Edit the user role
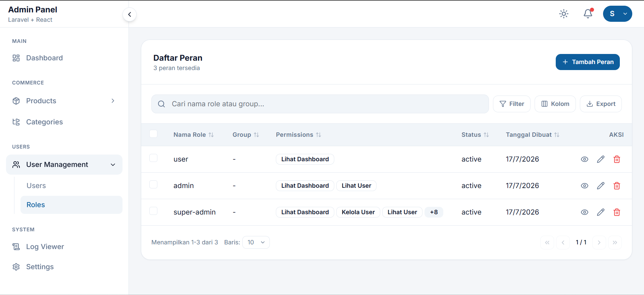644x295 pixels. pyautogui.click(x=601, y=159)
